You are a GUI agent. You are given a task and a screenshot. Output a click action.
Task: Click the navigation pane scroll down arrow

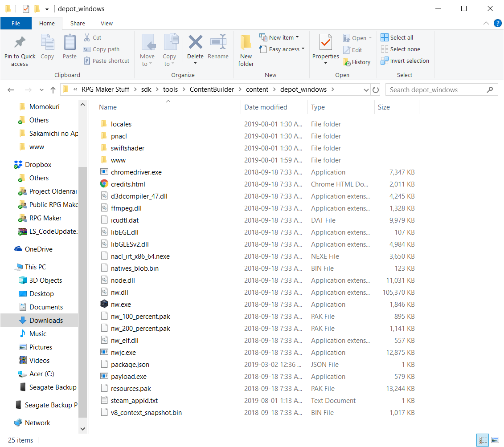click(x=82, y=429)
